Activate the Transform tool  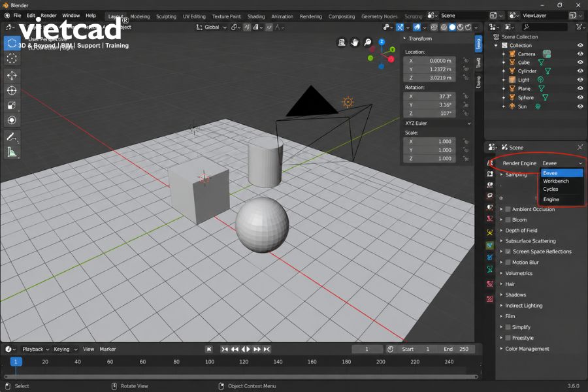point(12,120)
